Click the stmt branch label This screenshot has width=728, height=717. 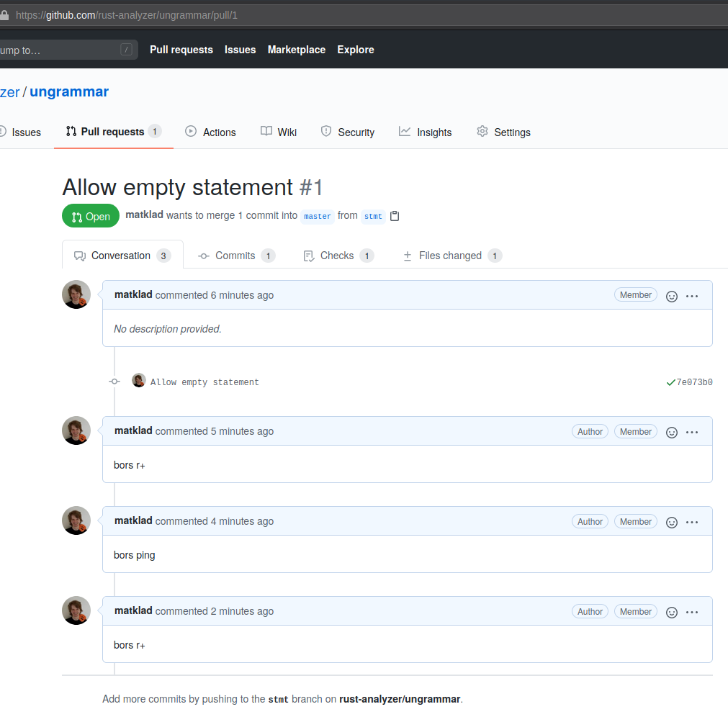[373, 216]
